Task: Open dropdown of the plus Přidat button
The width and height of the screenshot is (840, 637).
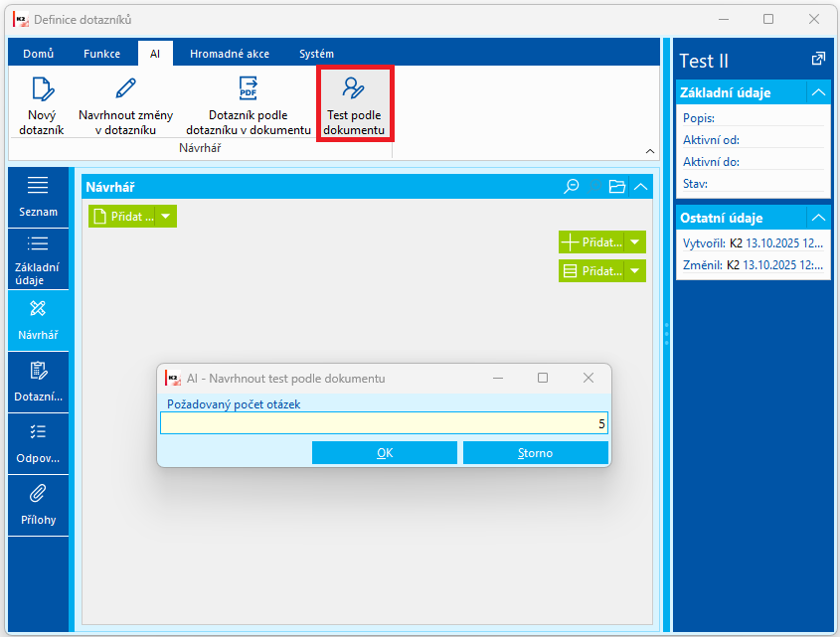Action: point(635,242)
